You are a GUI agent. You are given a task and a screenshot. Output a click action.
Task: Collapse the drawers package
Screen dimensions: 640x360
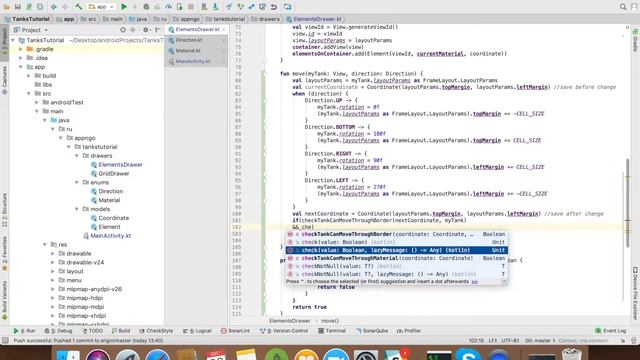coord(77,156)
